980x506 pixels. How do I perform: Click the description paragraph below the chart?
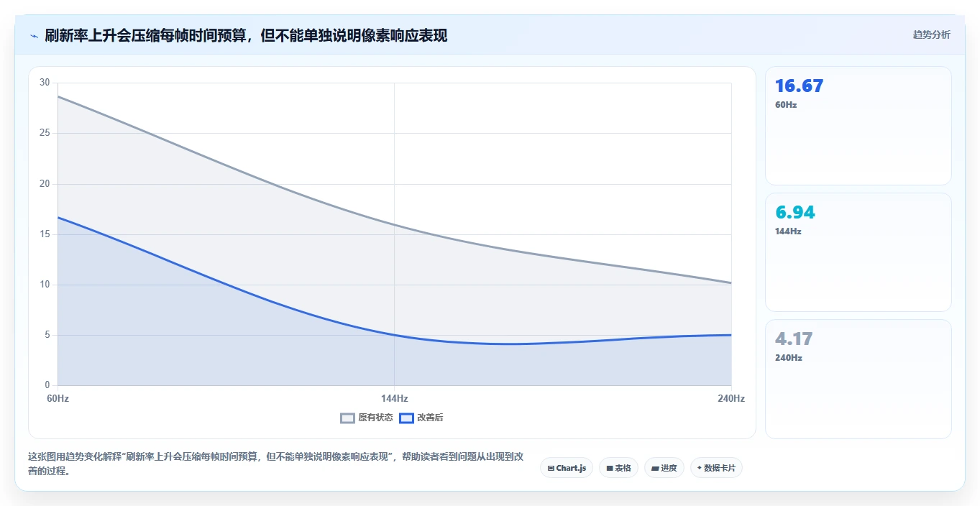click(x=275, y=464)
